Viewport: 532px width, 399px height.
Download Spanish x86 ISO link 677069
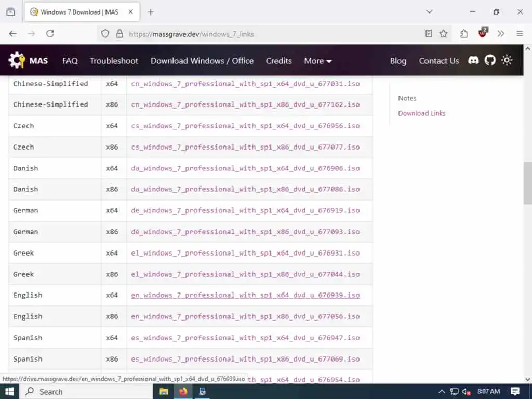(x=245, y=359)
